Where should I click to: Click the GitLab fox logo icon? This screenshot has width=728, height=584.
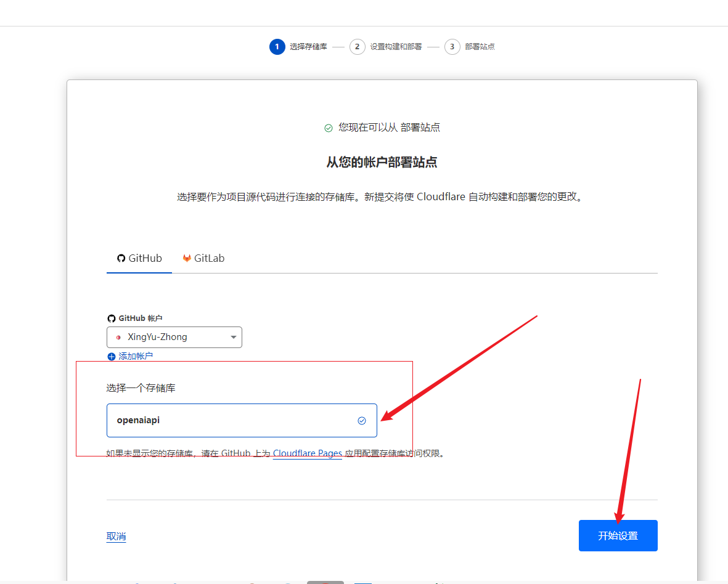point(187,258)
